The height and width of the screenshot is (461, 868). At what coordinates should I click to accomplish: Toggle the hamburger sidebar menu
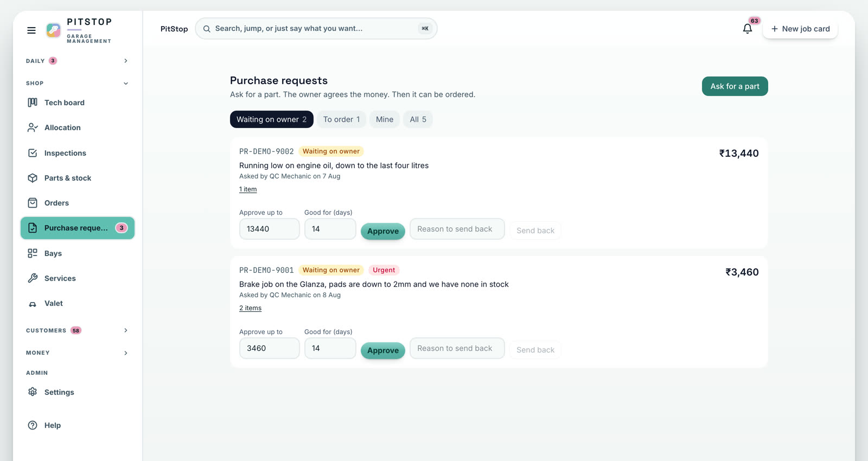(31, 30)
